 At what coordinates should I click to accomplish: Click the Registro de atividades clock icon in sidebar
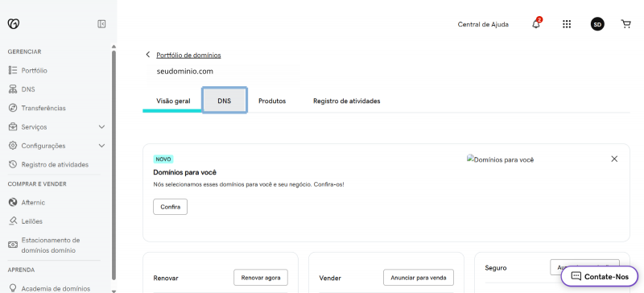13,164
